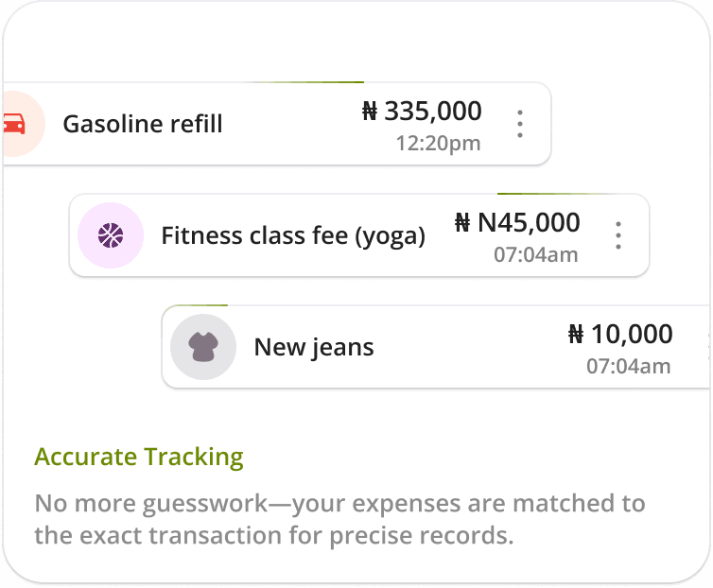Click the ₦ 335,000 amount
713x588 pixels.
point(422,111)
